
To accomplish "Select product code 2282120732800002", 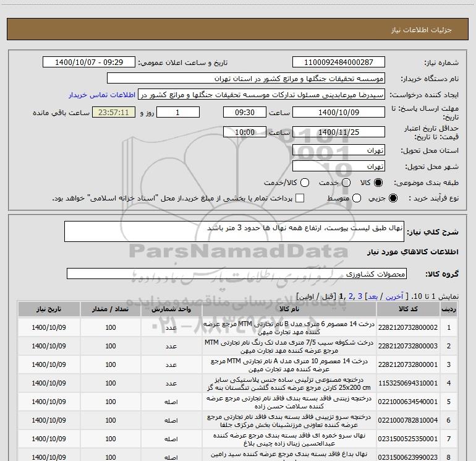I will pos(408,327).
